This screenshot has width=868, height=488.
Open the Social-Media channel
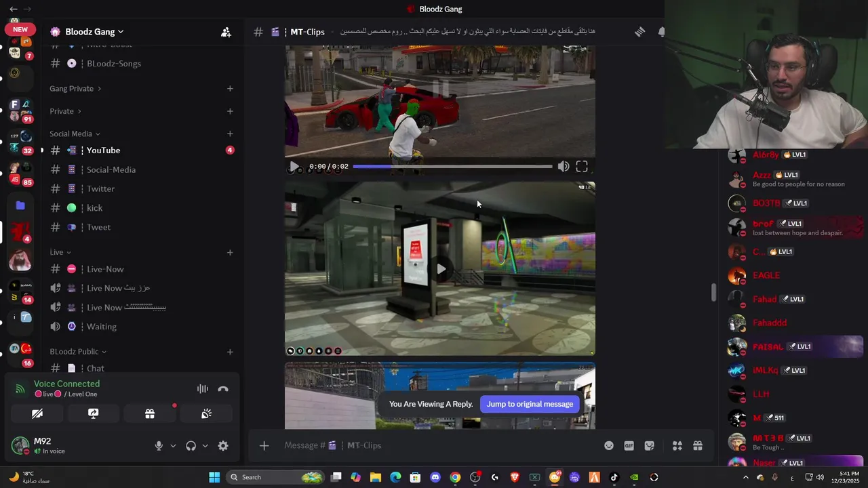(141, 169)
